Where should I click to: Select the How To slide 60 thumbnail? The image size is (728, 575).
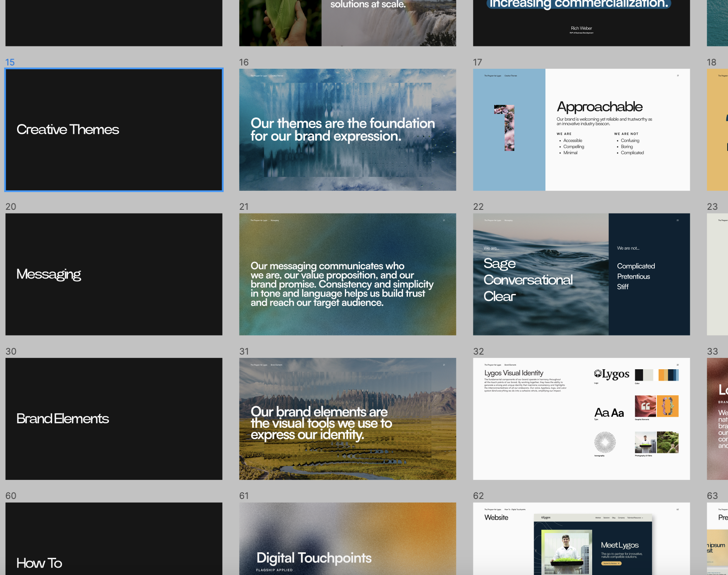point(114,539)
